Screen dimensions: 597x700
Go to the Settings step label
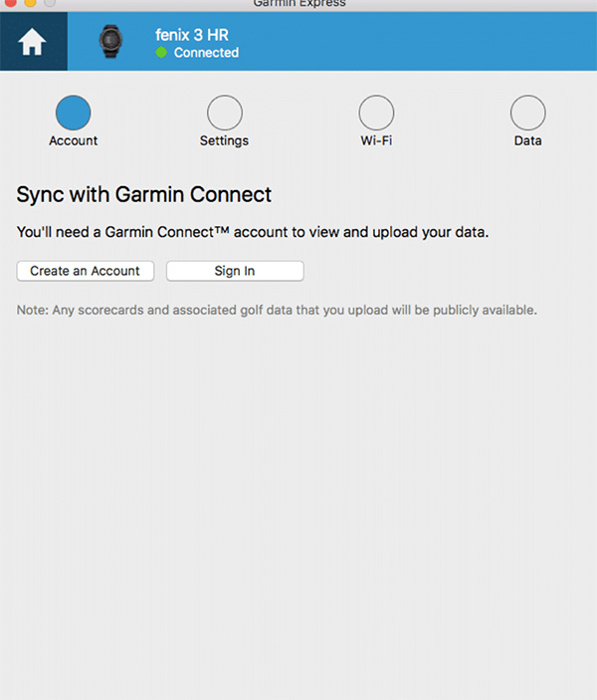224,141
